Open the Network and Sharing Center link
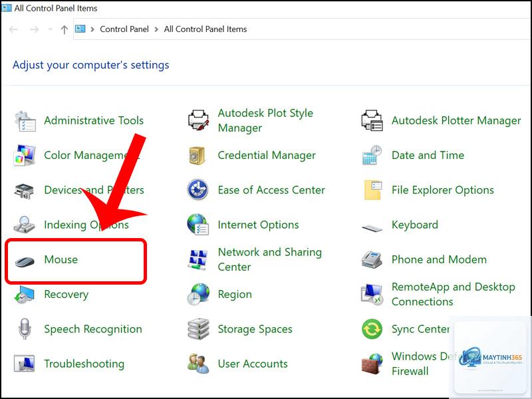The width and height of the screenshot is (532, 399). (x=270, y=259)
